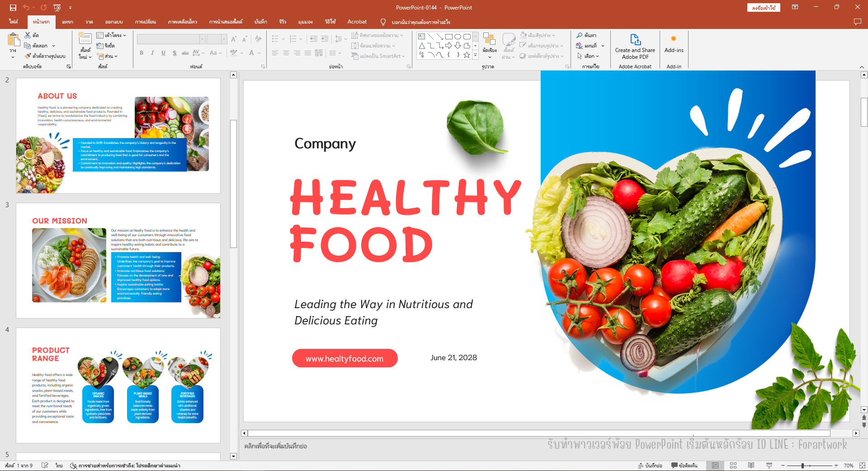This screenshot has width=868, height=471.
Task: Click the ลงชื่อเข้าใช้ sign-in button
Action: coord(764,8)
